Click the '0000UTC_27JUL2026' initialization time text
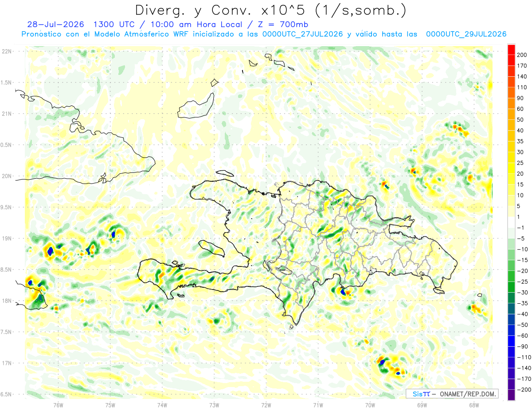The width and height of the screenshot is (532, 411). coord(302,34)
